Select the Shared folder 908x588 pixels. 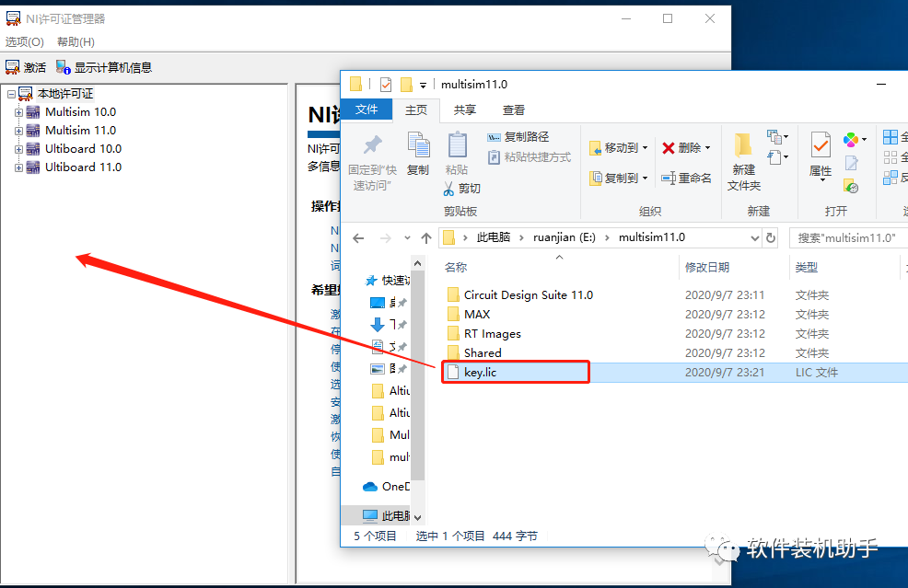point(483,353)
